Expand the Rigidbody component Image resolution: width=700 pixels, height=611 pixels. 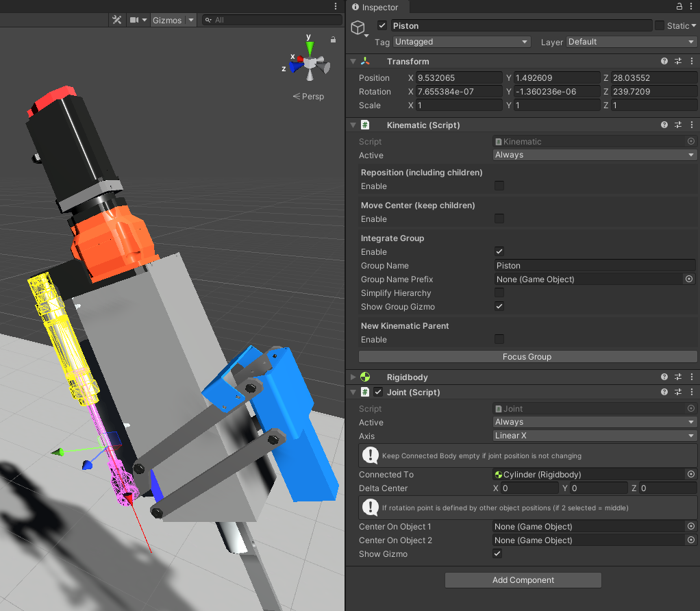tap(353, 377)
